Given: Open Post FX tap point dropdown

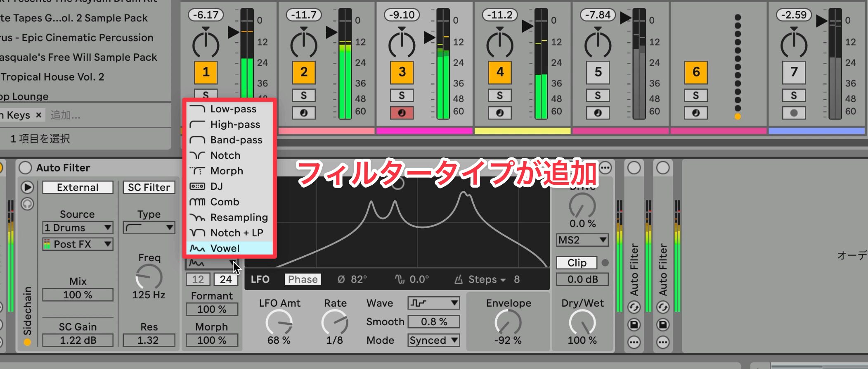Looking at the screenshot, I should (x=78, y=244).
